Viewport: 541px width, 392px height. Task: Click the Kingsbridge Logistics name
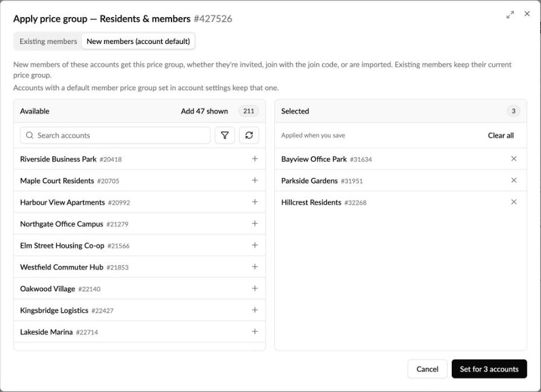[x=54, y=310]
